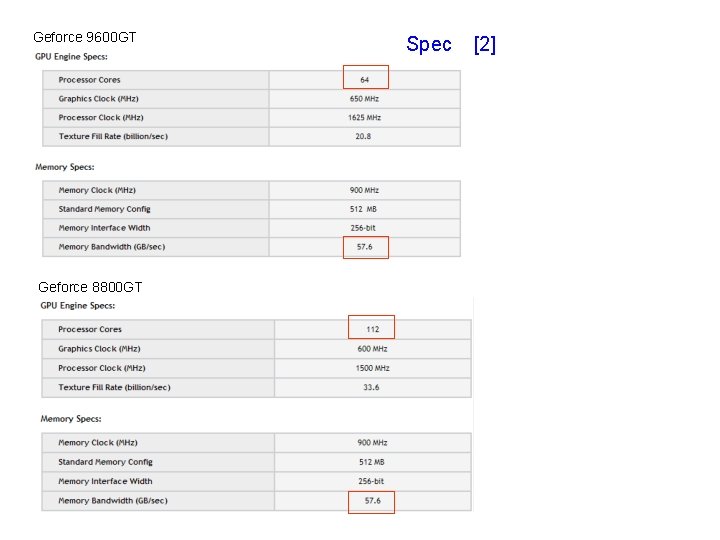Click the 650 MHz graphics clock cell

364,99
